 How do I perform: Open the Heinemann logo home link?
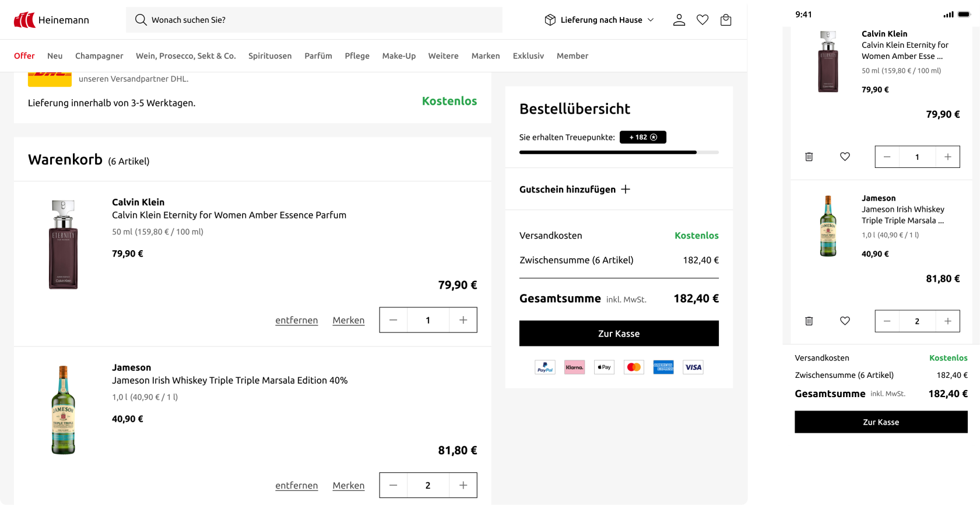tap(51, 20)
